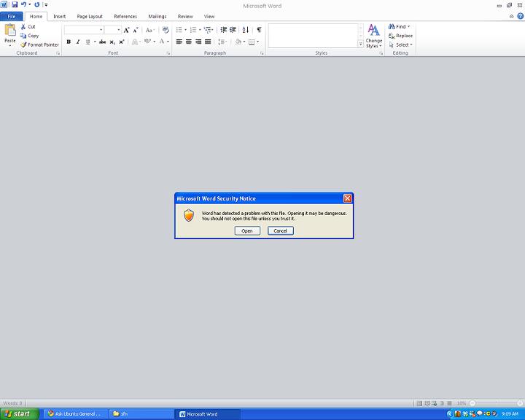The width and height of the screenshot is (525, 420).
Task: Click the Cut scissors button
Action: (x=28, y=26)
